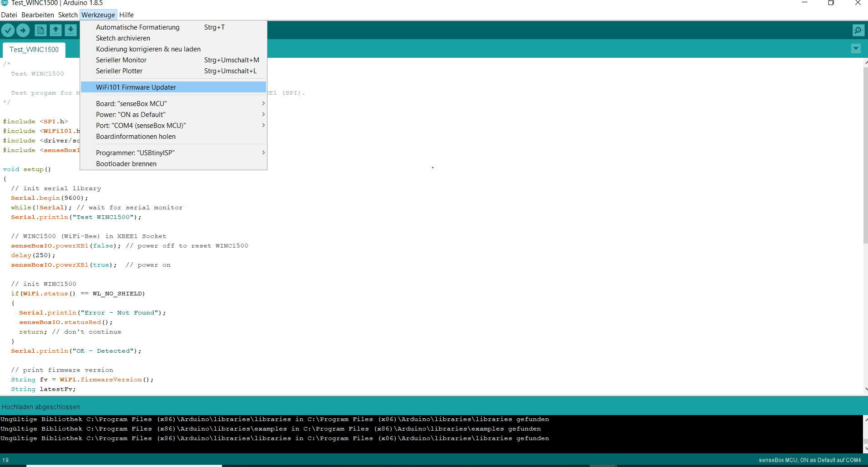Choose Automatische Formatierung
868x467 pixels.
[x=173, y=27]
